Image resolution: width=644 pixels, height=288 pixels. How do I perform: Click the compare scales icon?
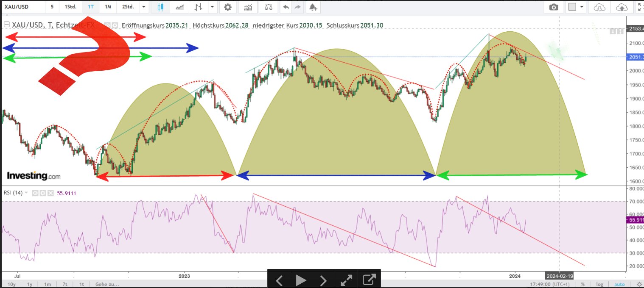click(269, 7)
